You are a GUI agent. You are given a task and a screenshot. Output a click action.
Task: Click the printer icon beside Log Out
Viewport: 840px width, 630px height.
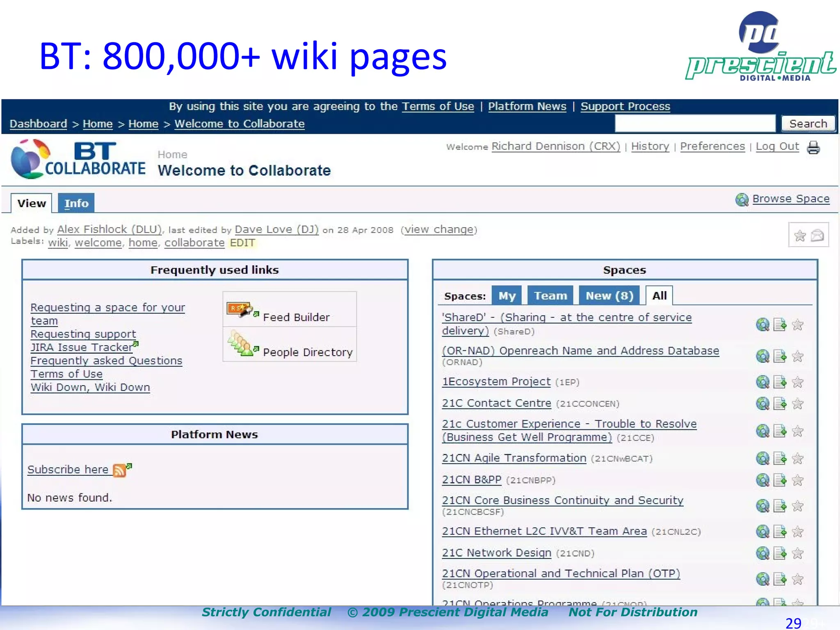(813, 147)
